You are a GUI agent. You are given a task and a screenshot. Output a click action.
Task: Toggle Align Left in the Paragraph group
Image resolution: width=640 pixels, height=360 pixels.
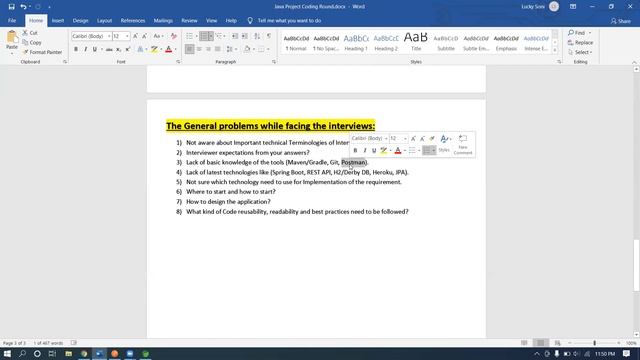[189, 49]
